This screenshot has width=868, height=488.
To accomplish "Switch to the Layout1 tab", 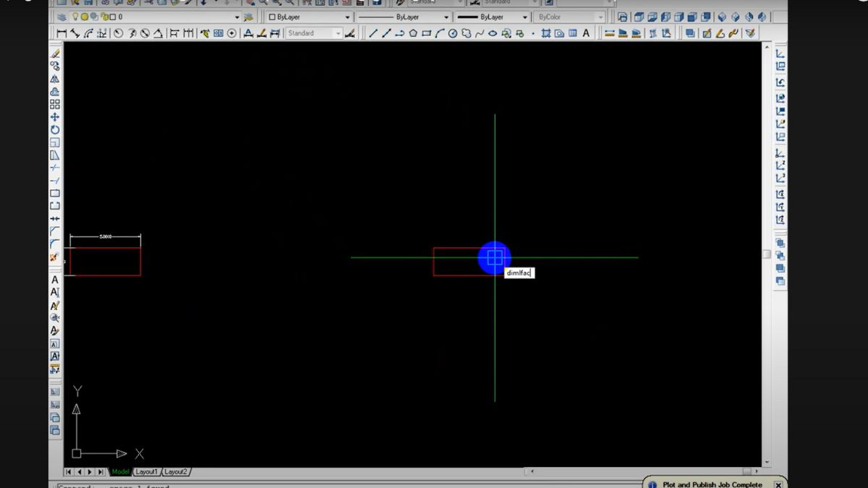I will [x=146, y=472].
